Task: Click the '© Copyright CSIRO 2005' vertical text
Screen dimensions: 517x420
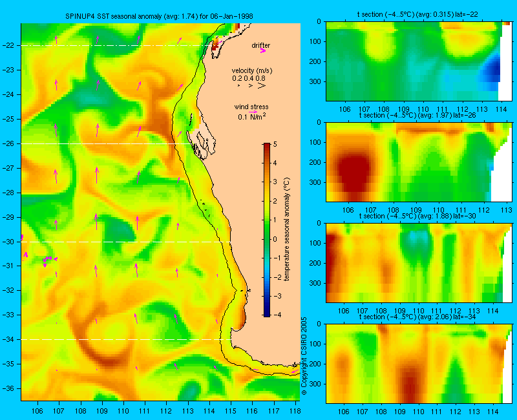Action: (304, 356)
